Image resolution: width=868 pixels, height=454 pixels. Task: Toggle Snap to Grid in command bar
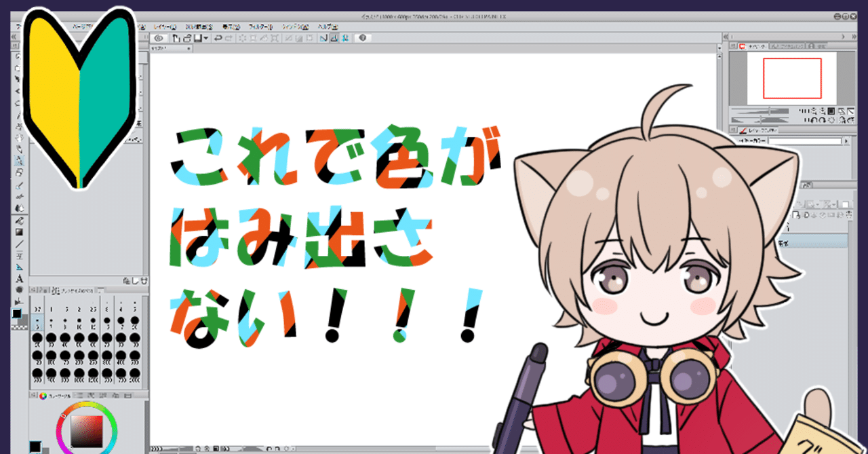[x=344, y=38]
